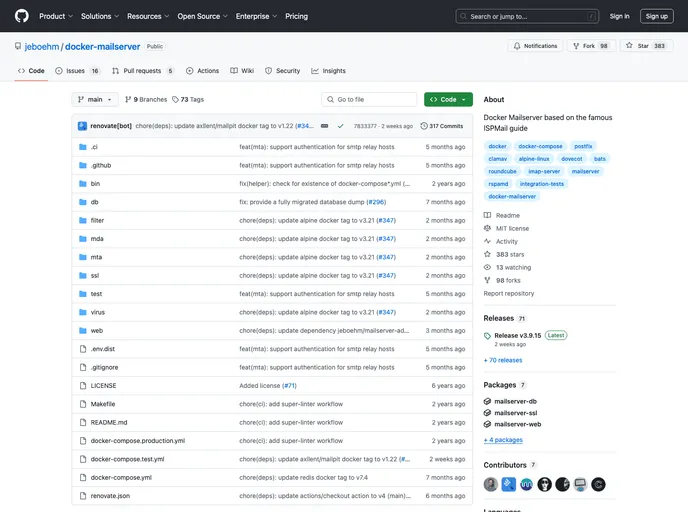Click the bin folder icon
This screenshot has height=512, width=688.
[82, 184]
